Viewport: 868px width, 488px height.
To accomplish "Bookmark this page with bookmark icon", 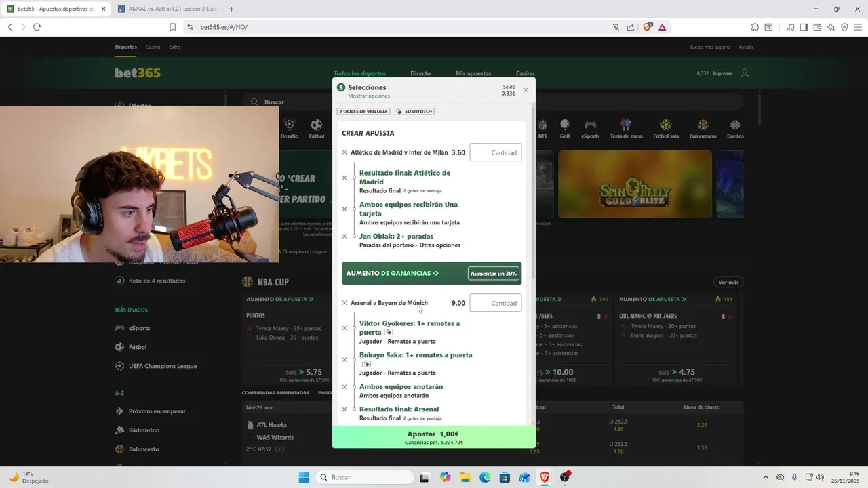I will 172,27.
